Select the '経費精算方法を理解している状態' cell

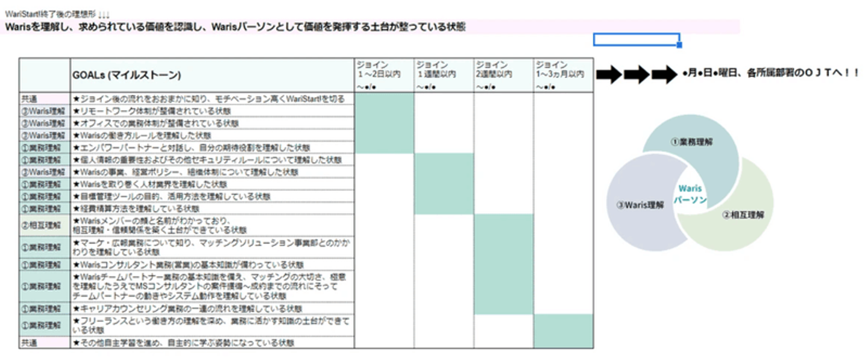(x=212, y=208)
